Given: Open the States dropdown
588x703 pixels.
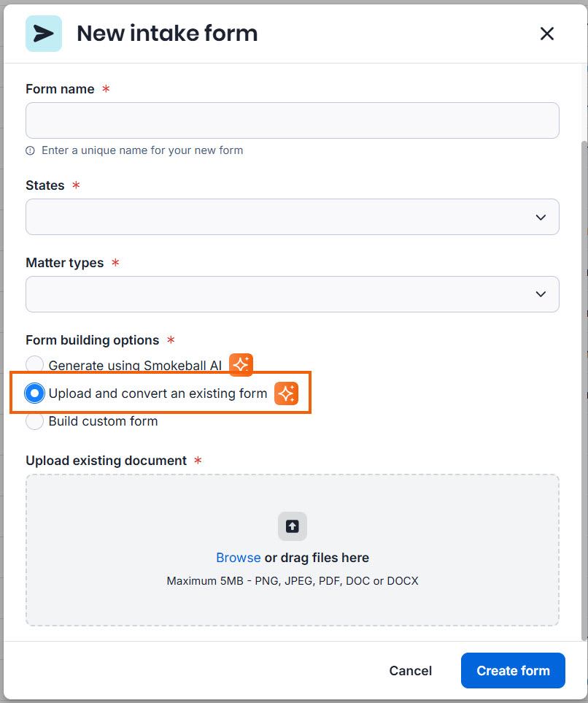Looking at the screenshot, I should [x=293, y=217].
